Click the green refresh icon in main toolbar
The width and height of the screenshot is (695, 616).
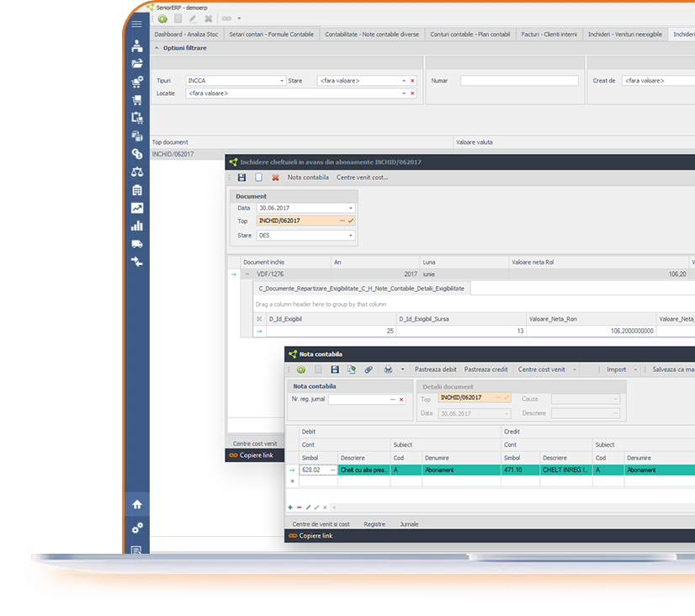(162, 19)
